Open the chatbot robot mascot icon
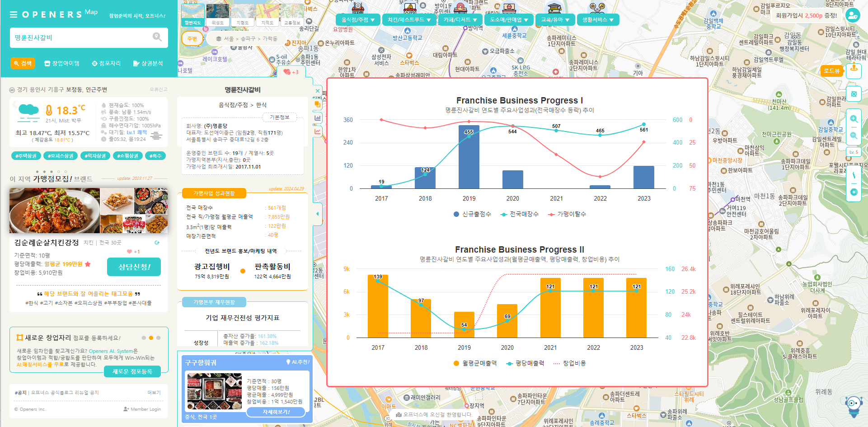Viewport: 868px width, 427px height. 854,407
